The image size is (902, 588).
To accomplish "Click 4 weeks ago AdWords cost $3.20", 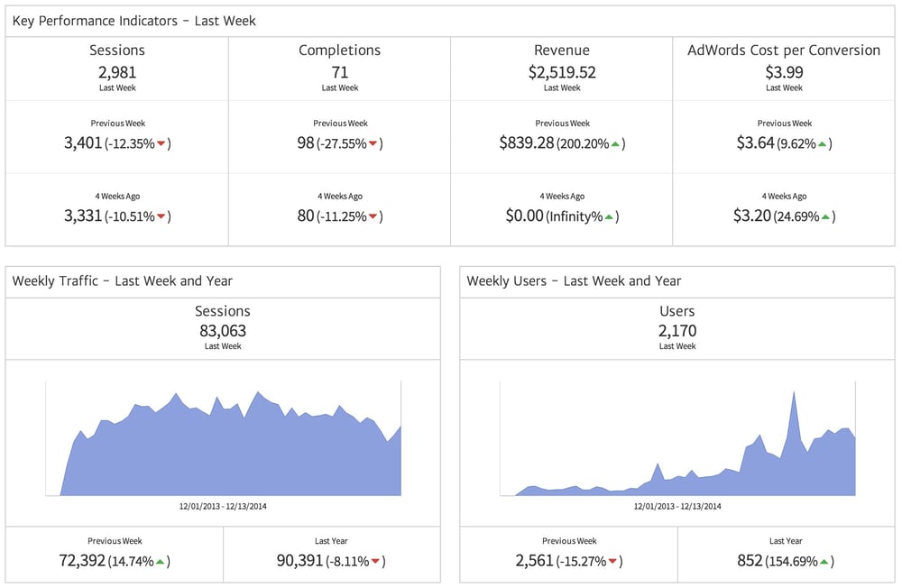I will tap(752, 216).
